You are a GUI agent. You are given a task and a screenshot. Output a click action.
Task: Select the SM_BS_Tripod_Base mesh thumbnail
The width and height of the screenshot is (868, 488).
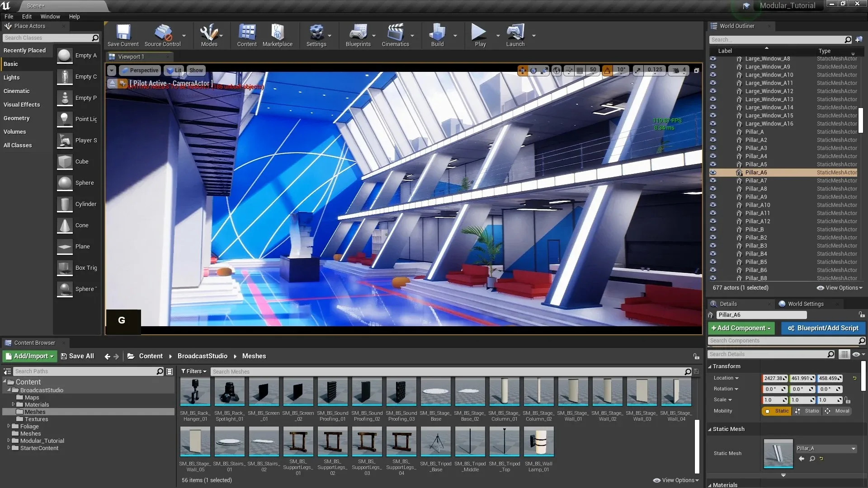pos(436,442)
